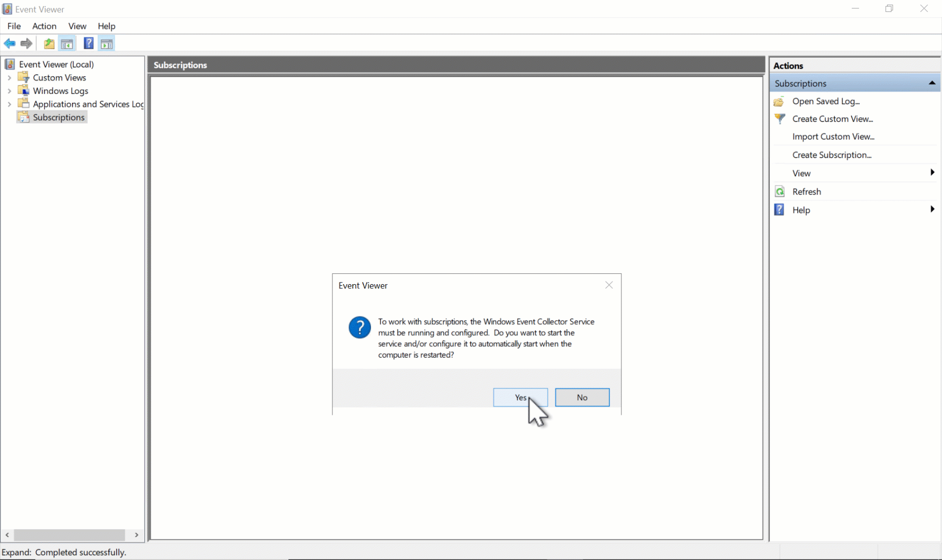Image resolution: width=942 pixels, height=560 pixels.
Task: Click the scroll left arrow in tree pane
Action: tap(7, 535)
